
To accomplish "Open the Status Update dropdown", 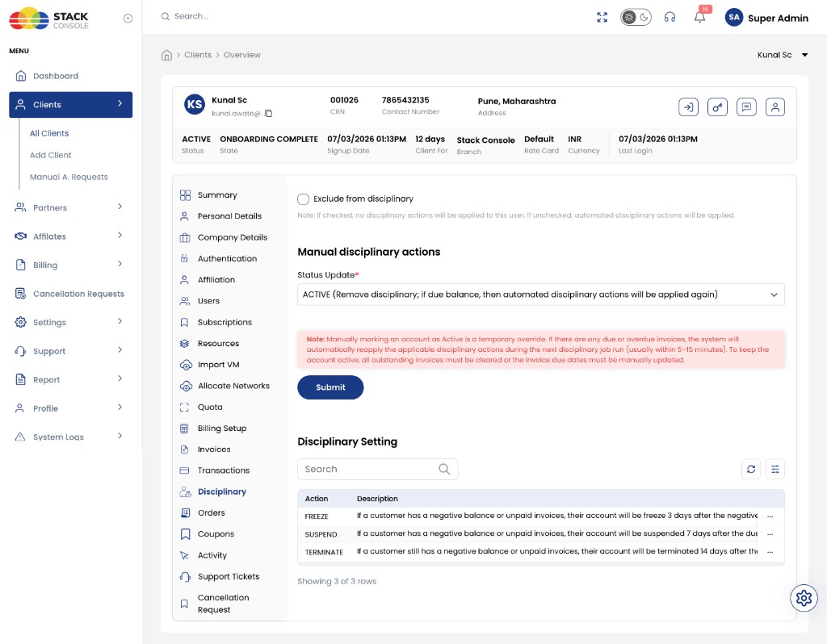I will tap(540, 295).
